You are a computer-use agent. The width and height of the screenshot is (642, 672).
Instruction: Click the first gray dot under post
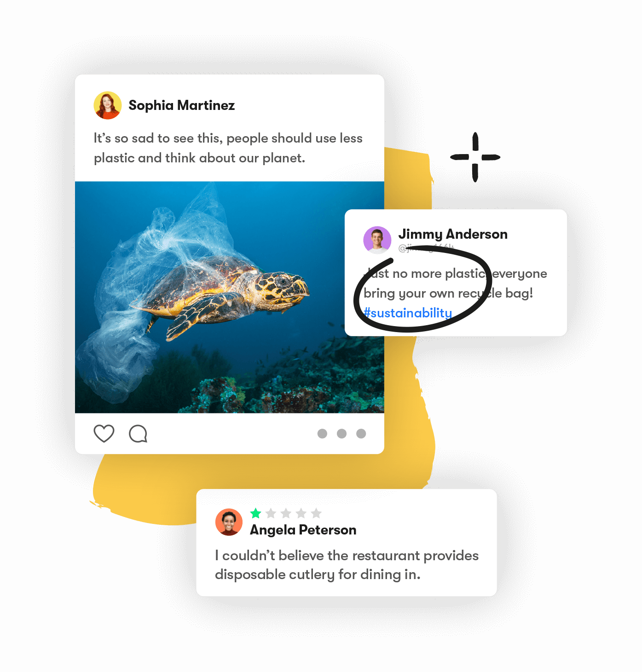[x=322, y=433]
